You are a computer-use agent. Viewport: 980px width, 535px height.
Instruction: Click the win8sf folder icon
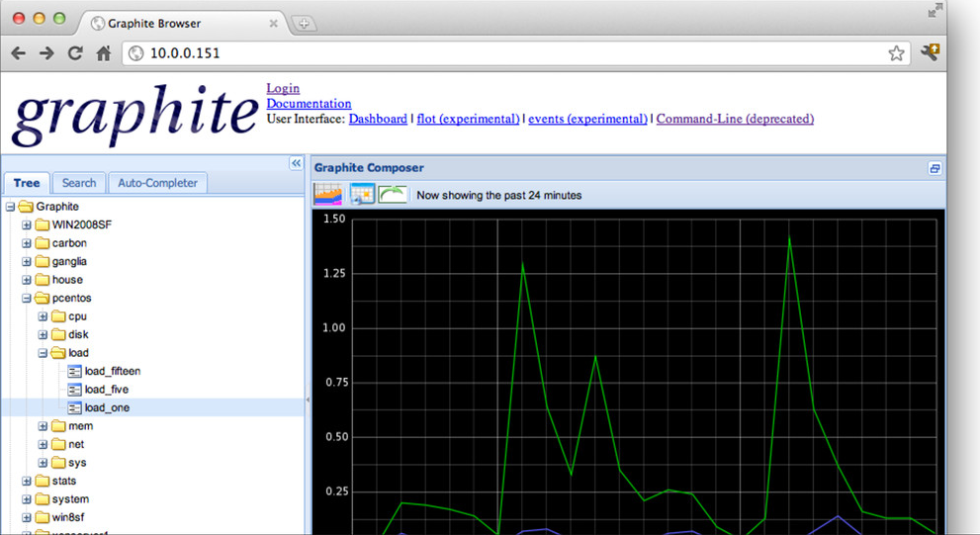coord(42,517)
